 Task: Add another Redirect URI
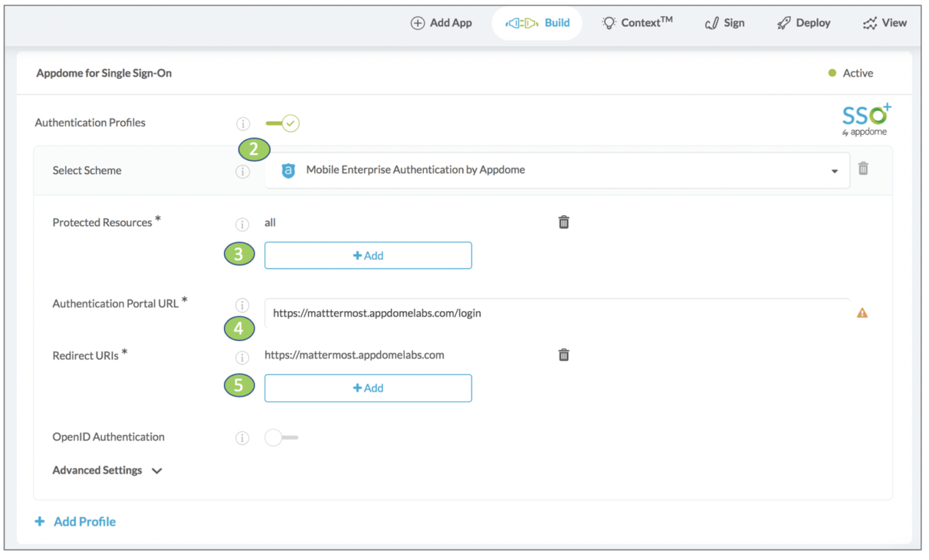[x=368, y=388]
